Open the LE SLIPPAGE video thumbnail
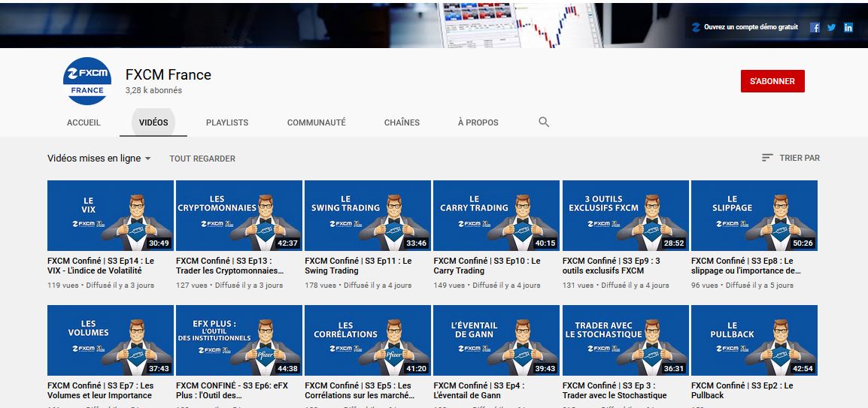This screenshot has width=868, height=408. tap(754, 216)
